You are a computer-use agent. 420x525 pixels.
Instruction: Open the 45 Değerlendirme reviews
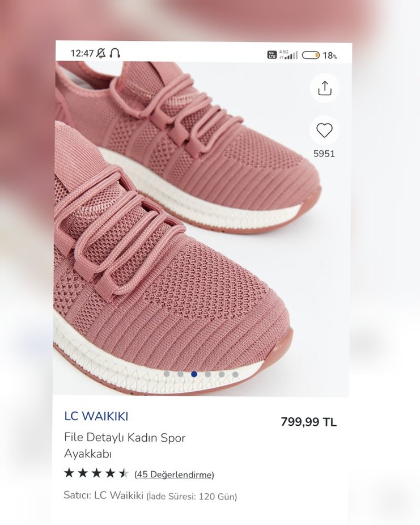coord(173,474)
